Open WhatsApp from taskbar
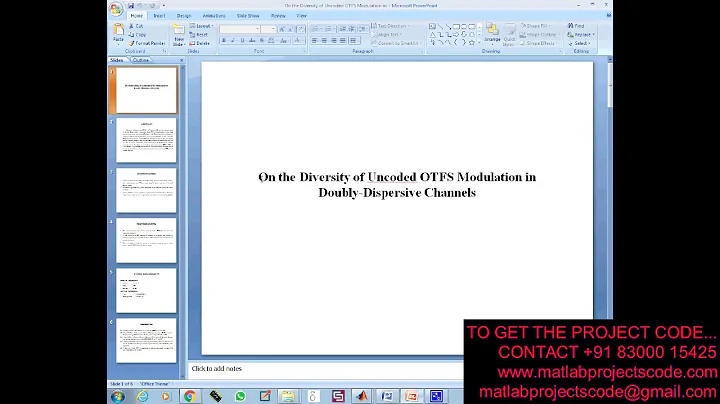This screenshot has width=720, height=404. [240, 396]
